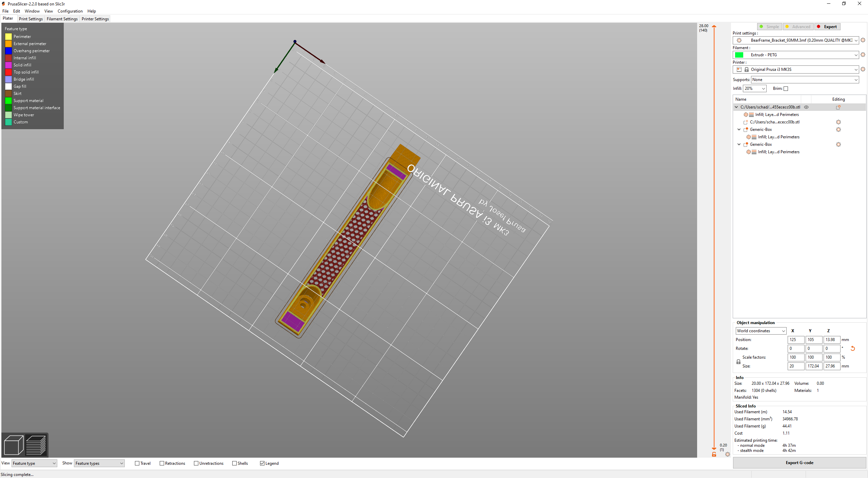Reset rotation with the orange arrow icon

point(853,348)
